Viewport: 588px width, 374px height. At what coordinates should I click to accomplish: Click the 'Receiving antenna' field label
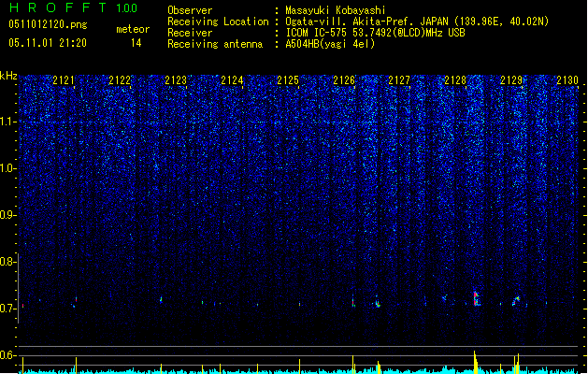[215, 44]
